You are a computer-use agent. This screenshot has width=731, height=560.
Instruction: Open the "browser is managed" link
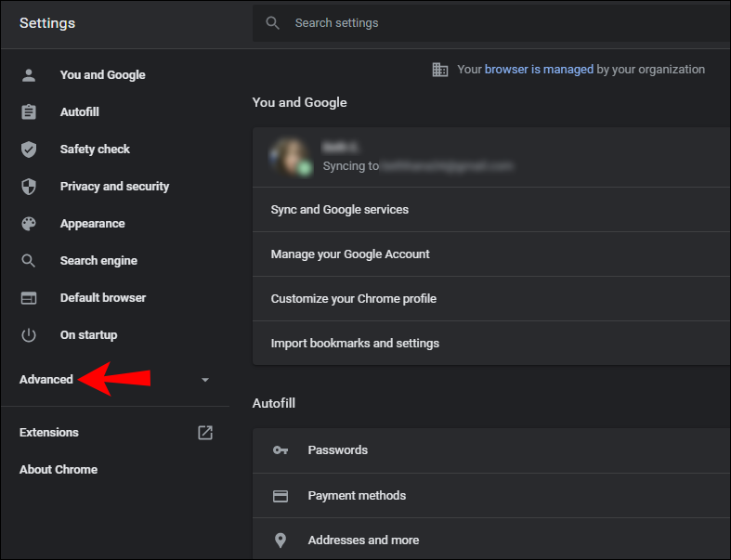pyautogui.click(x=539, y=70)
